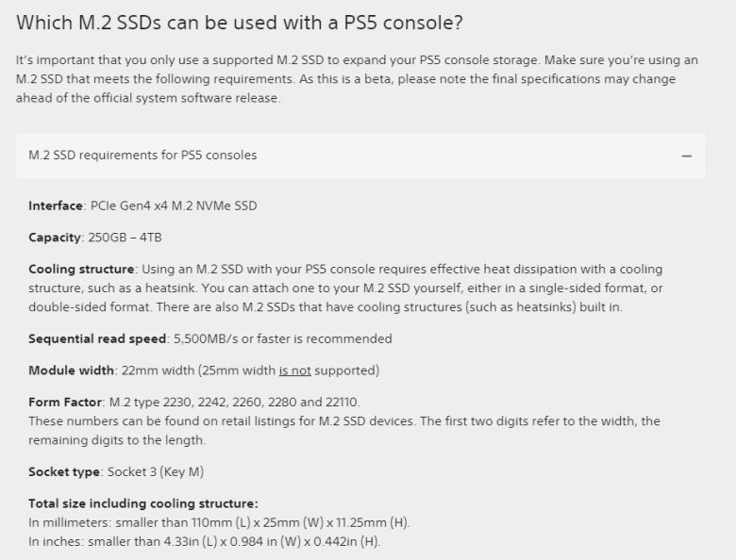Viewport: 736px width, 560px height.
Task: Click the bold "Capacity" label
Action: [x=54, y=238]
